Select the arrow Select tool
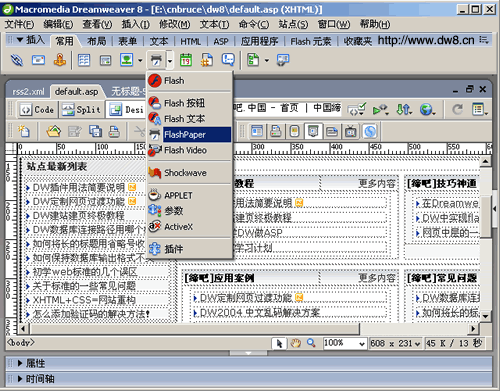The height and width of the screenshot is (391, 500). coord(279,343)
